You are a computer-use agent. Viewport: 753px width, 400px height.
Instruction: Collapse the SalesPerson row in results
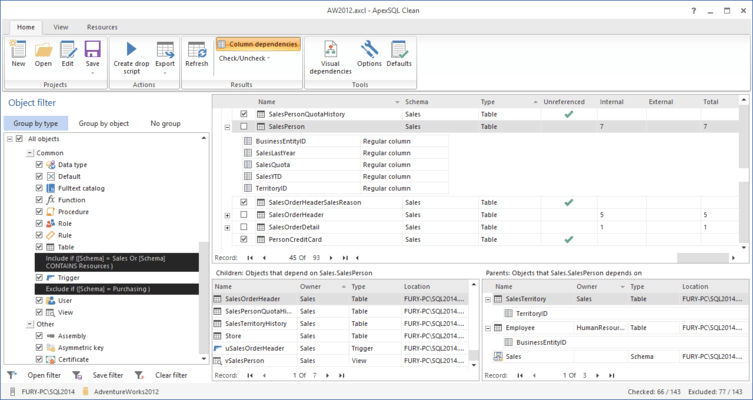coord(227,127)
